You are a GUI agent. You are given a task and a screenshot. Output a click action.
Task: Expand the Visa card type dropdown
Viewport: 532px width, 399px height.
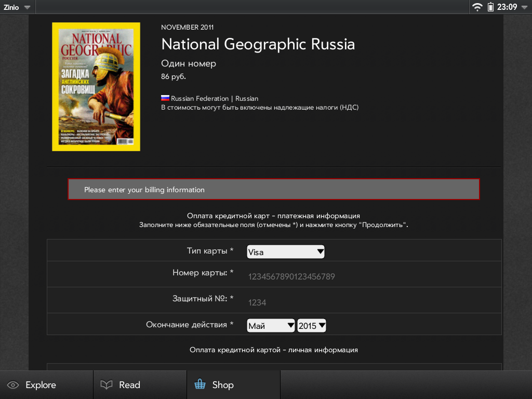[x=286, y=252]
